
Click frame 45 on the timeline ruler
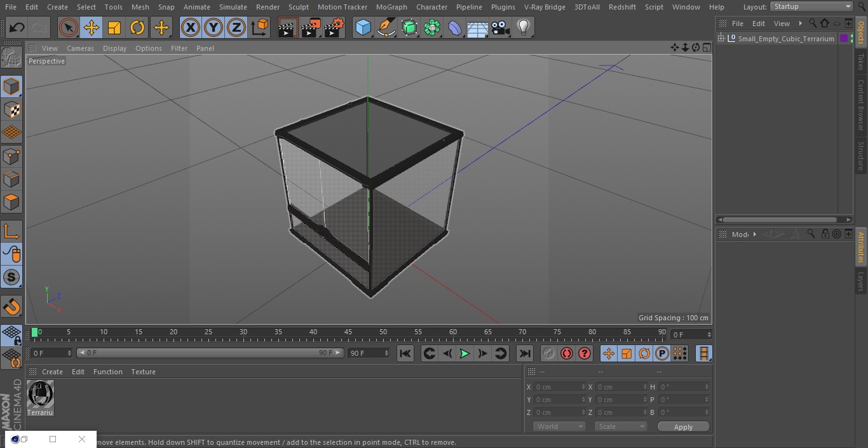pyautogui.click(x=348, y=332)
